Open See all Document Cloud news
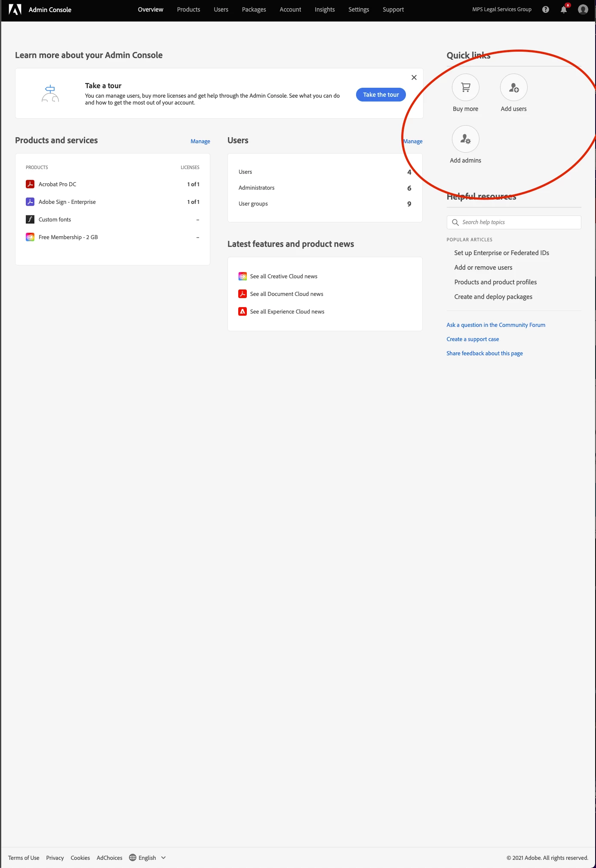The image size is (596, 868). click(x=286, y=294)
